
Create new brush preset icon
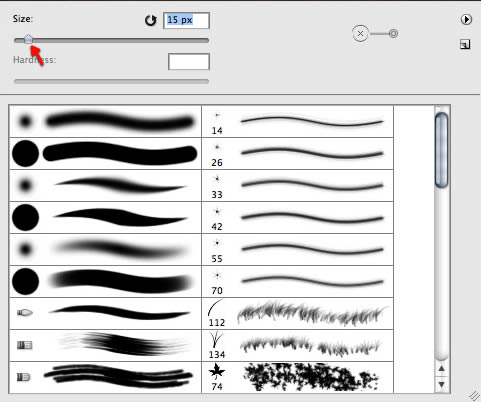tap(465, 44)
